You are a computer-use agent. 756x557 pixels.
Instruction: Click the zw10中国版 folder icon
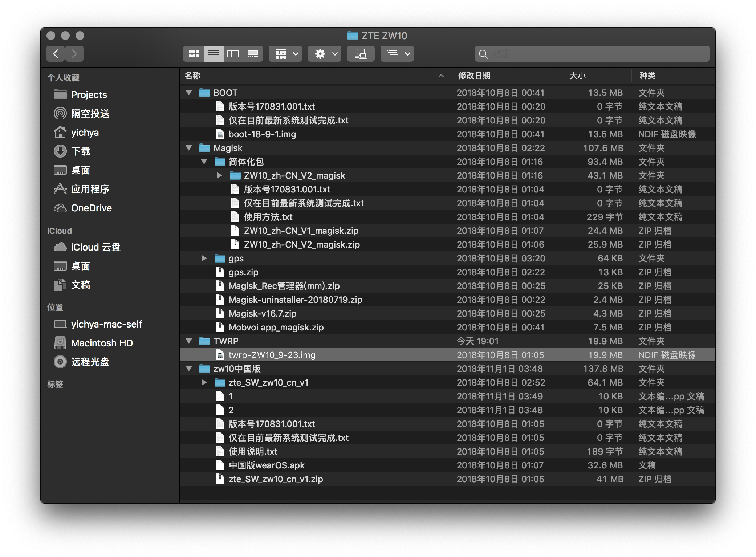[205, 369]
